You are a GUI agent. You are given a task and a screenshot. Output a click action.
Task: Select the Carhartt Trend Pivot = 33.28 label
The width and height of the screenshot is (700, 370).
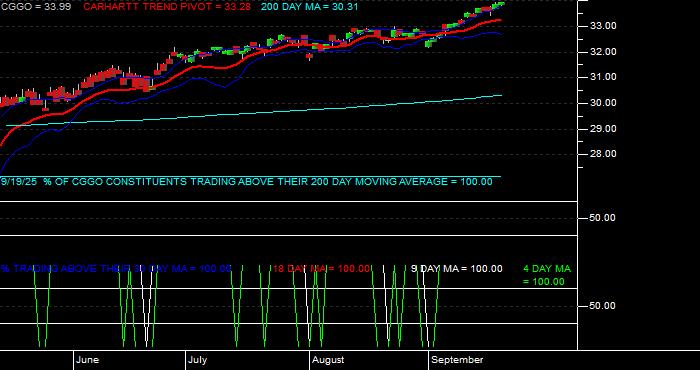pyautogui.click(x=167, y=7)
